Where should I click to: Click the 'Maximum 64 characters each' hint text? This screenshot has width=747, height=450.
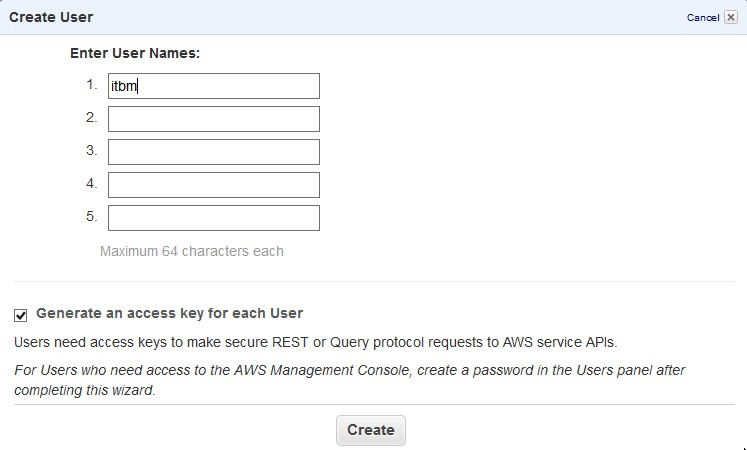[x=191, y=251]
